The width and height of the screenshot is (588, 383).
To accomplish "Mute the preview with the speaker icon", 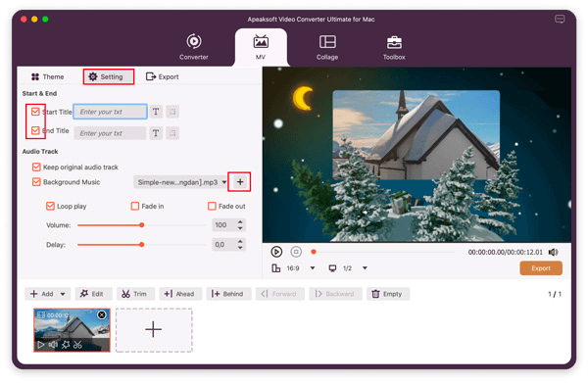I will (x=553, y=252).
